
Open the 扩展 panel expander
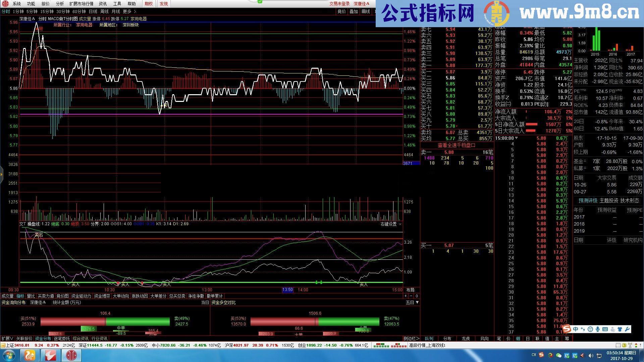point(7,339)
